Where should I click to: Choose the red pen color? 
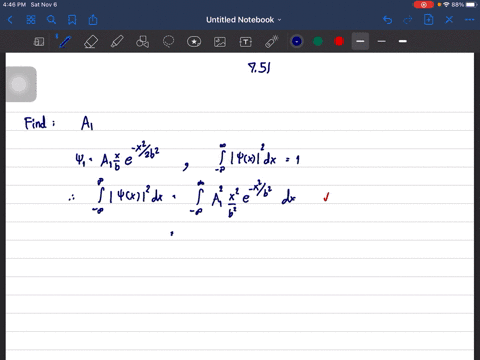[339, 41]
